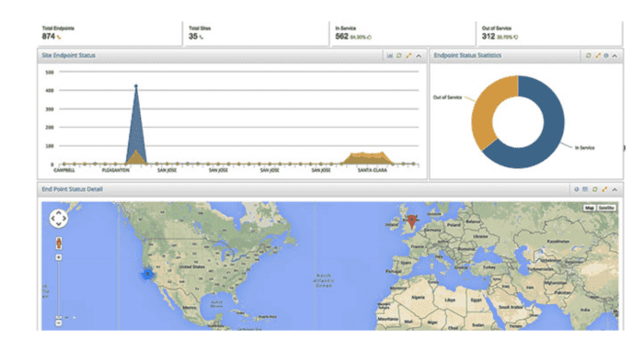
Task: Pan the map up with navigation control
Action: (x=59, y=213)
